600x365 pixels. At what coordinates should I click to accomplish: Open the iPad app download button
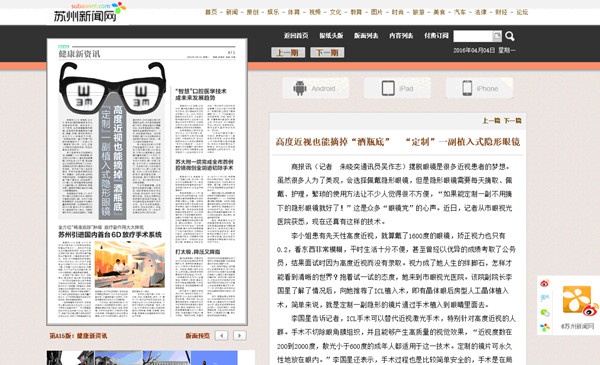pyautogui.click(x=397, y=88)
